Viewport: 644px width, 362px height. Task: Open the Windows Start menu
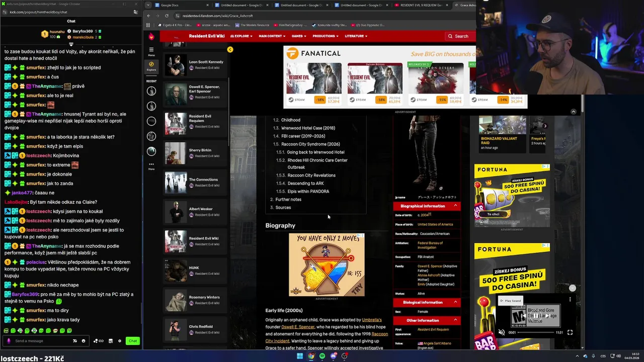[300, 356]
